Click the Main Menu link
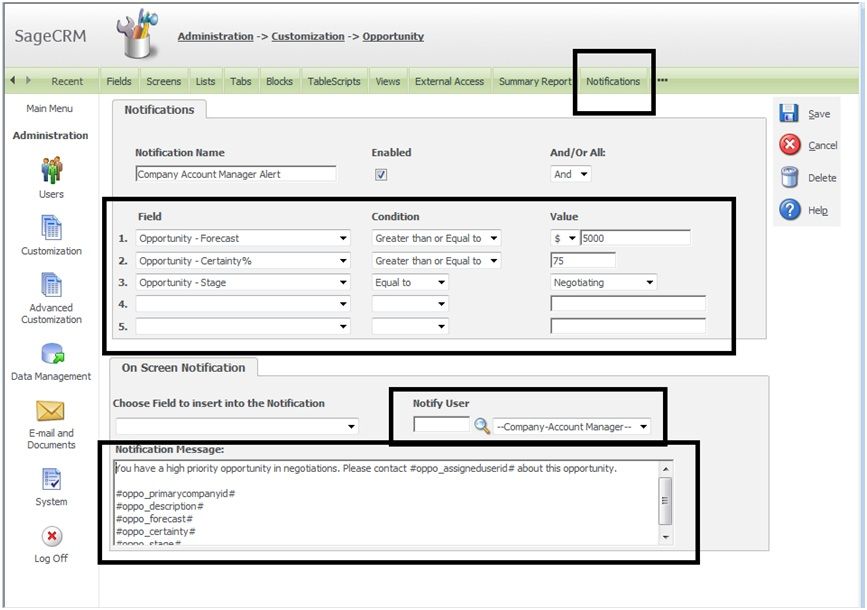Image resolution: width=867 pixels, height=610 pixels. (x=49, y=108)
